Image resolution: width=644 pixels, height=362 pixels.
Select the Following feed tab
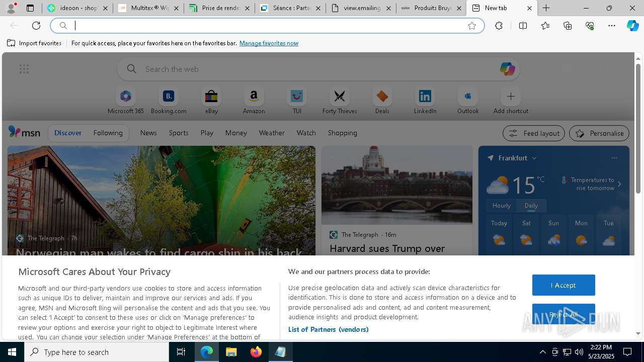(108, 133)
